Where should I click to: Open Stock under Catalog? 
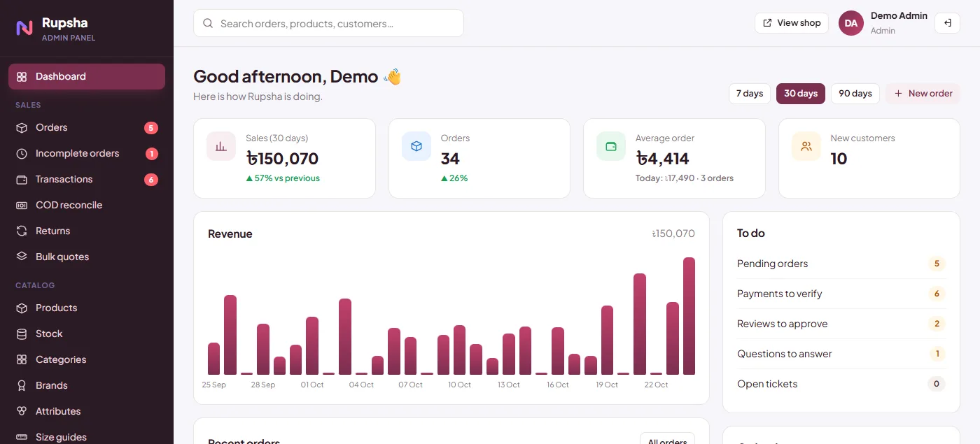tap(87, 334)
